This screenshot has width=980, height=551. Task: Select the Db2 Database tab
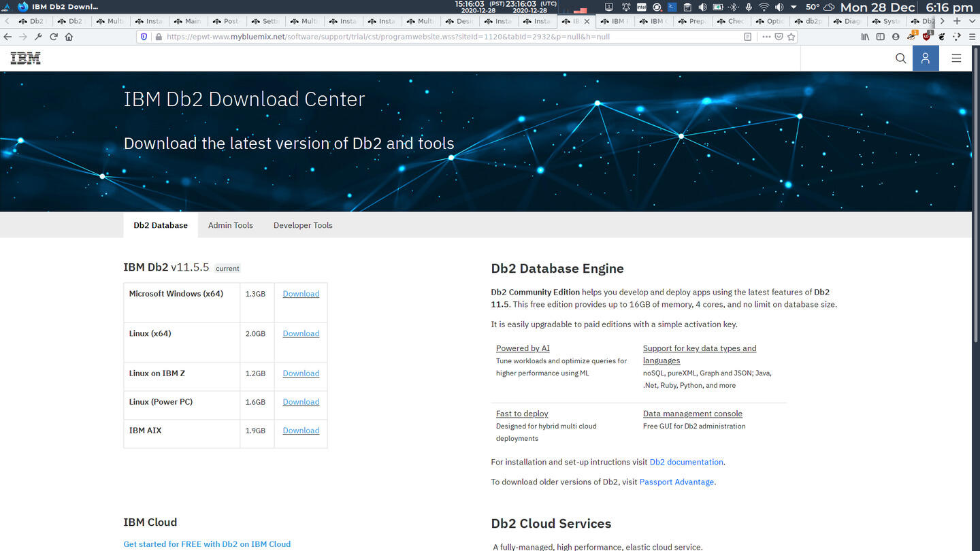point(161,225)
